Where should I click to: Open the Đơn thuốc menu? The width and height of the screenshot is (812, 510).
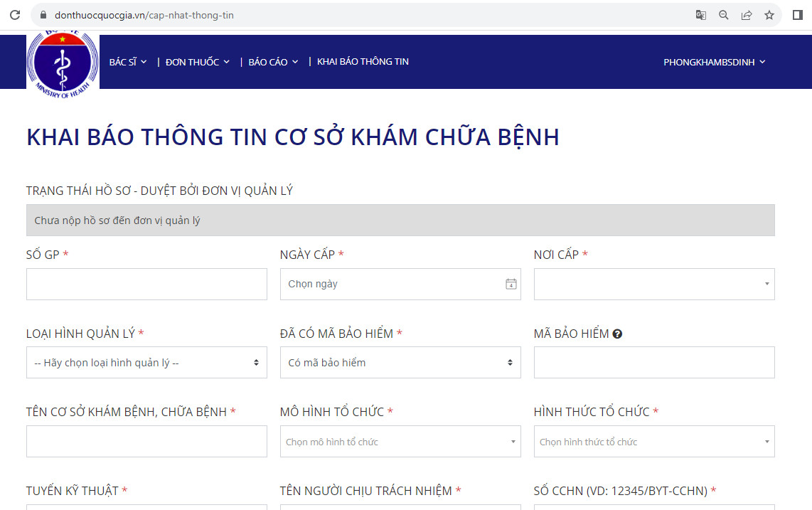[197, 62]
